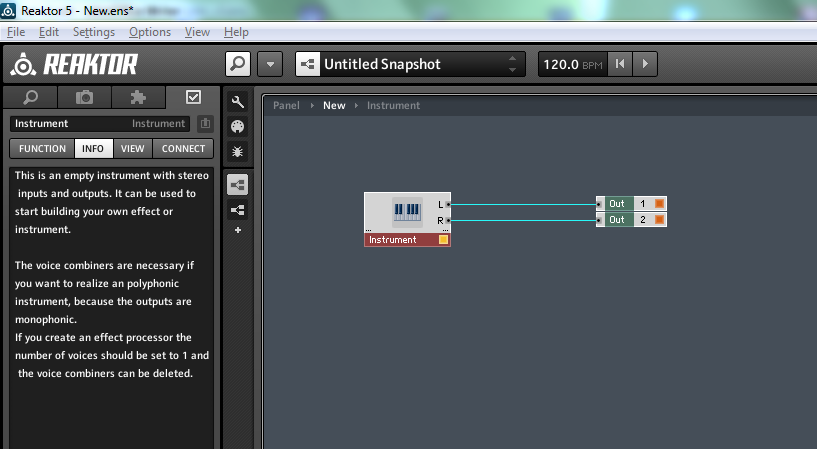Select the Instrument module keyboard icon
The height and width of the screenshot is (449, 817).
pyautogui.click(x=407, y=211)
